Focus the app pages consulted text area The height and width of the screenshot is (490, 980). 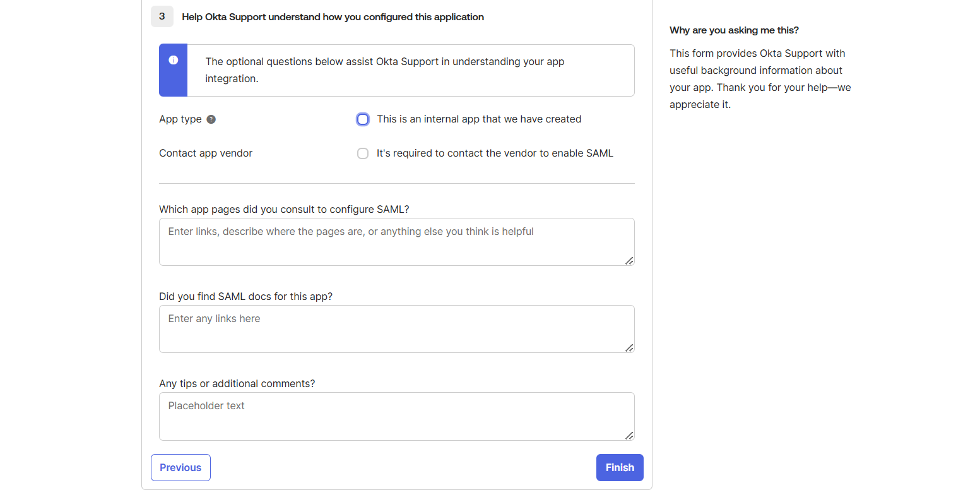click(x=396, y=242)
